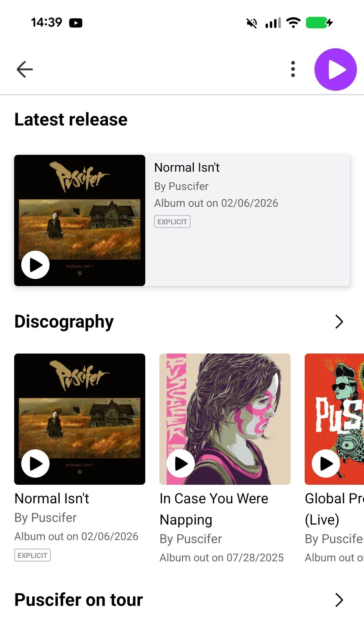Image resolution: width=364 pixels, height=617 pixels.
Task: Open the Normal Isn't Discography cover art
Action: tap(80, 419)
